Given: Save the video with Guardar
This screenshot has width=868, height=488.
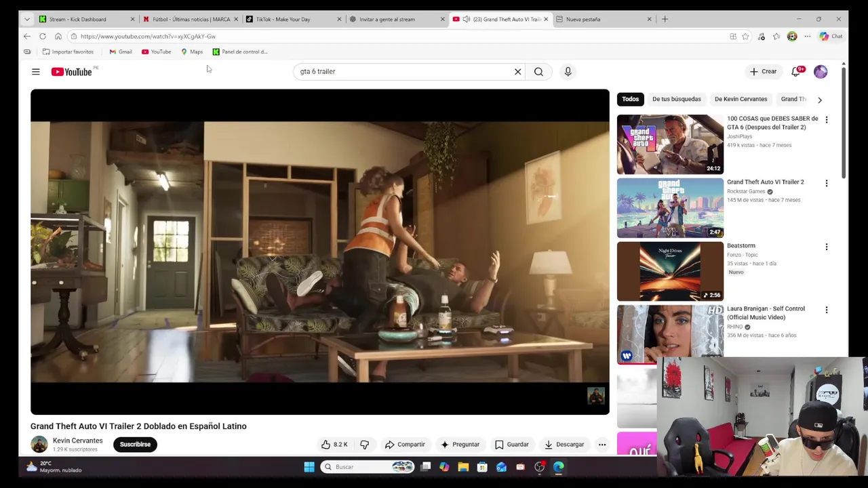Looking at the screenshot, I should click(512, 445).
